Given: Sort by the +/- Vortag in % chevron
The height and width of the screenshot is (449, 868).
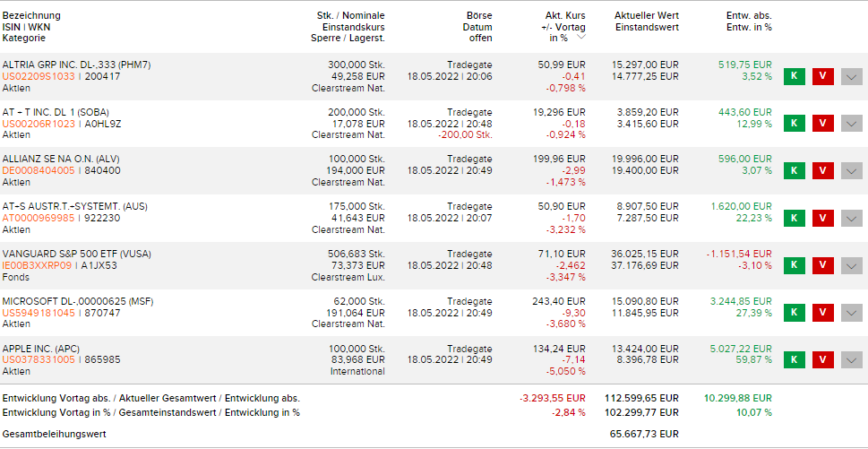Looking at the screenshot, I should click(581, 38).
